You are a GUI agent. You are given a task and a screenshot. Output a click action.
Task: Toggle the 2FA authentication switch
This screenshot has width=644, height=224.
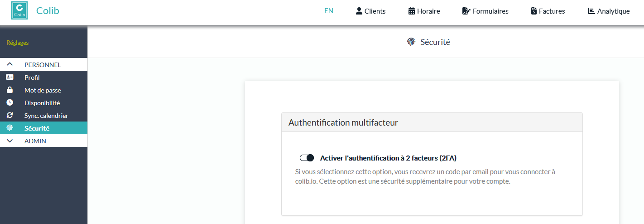point(307,158)
